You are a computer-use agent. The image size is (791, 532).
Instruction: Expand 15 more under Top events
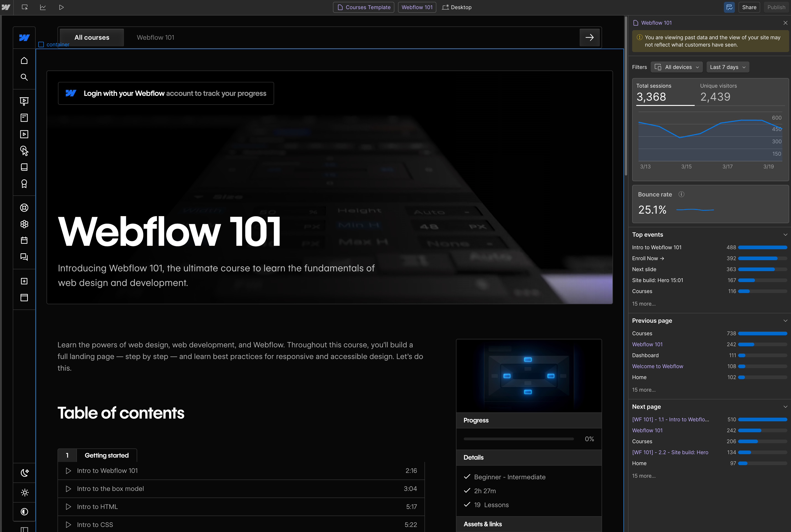coord(643,304)
